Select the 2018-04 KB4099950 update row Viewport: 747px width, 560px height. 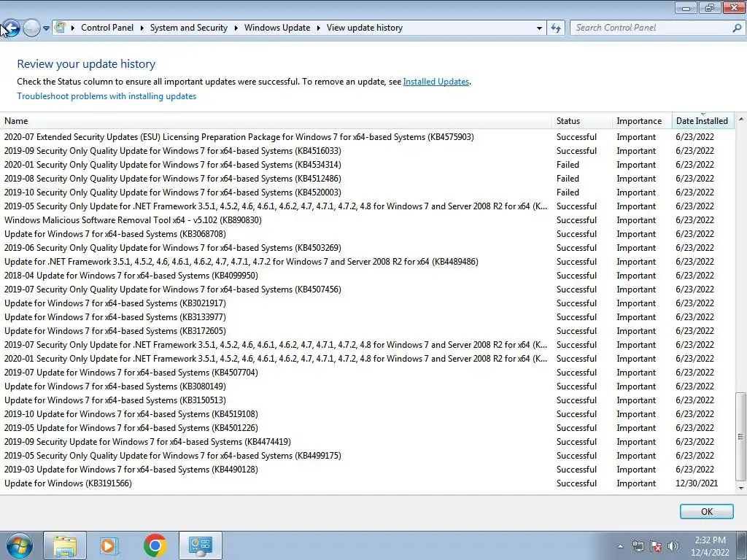(x=367, y=275)
